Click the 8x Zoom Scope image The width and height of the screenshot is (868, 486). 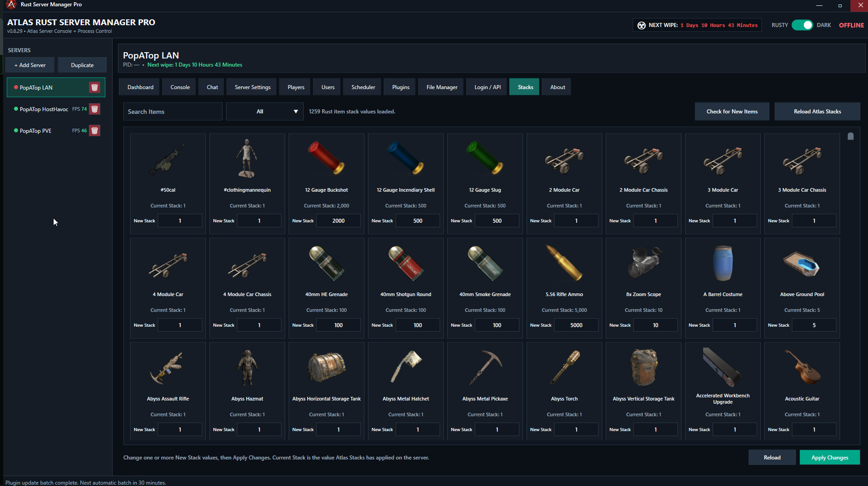coord(644,263)
